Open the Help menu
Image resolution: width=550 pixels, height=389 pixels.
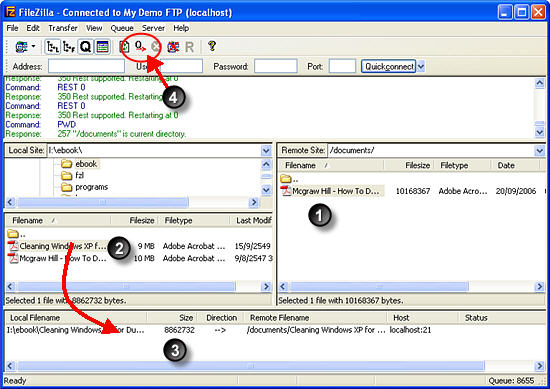tap(181, 28)
